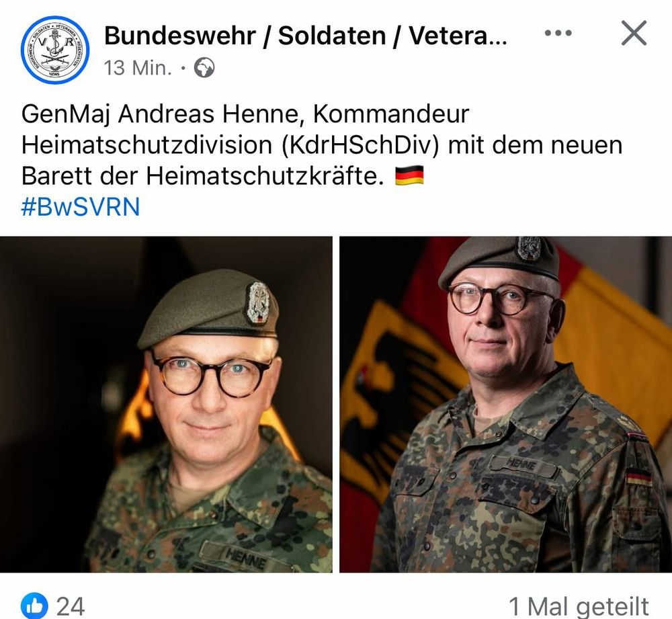Click the glasses in the left portrait
The height and width of the screenshot is (619, 672).
point(211,375)
